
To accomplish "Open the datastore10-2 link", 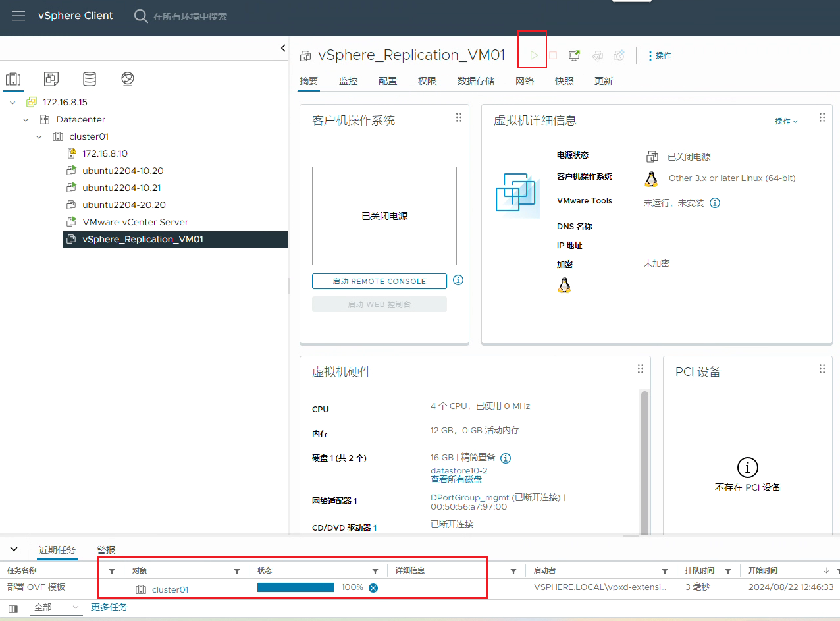I will (459, 471).
